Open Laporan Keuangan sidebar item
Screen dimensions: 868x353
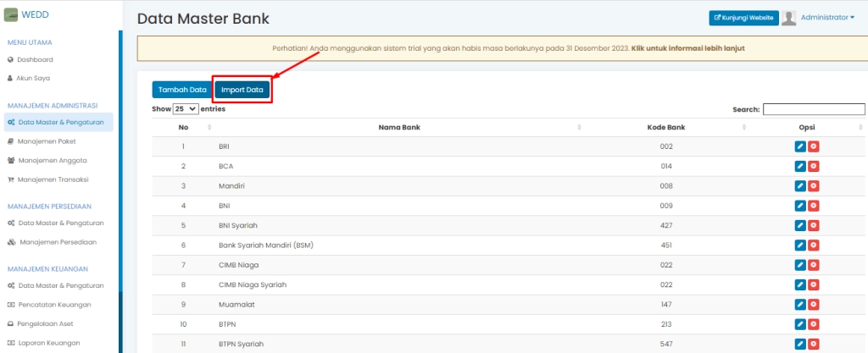point(49,343)
